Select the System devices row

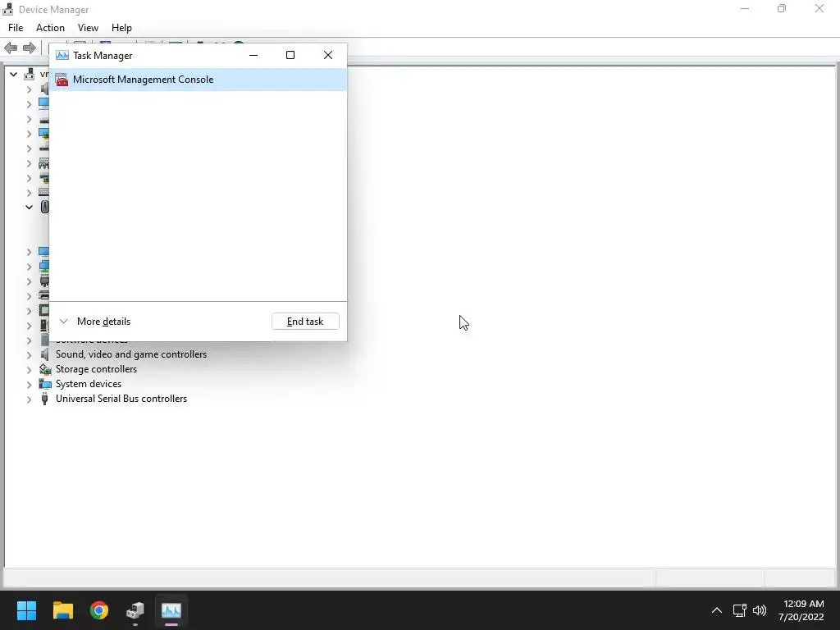89,384
